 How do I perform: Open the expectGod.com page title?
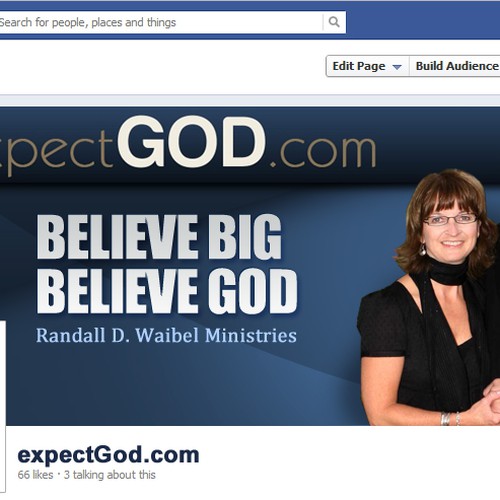(x=108, y=455)
